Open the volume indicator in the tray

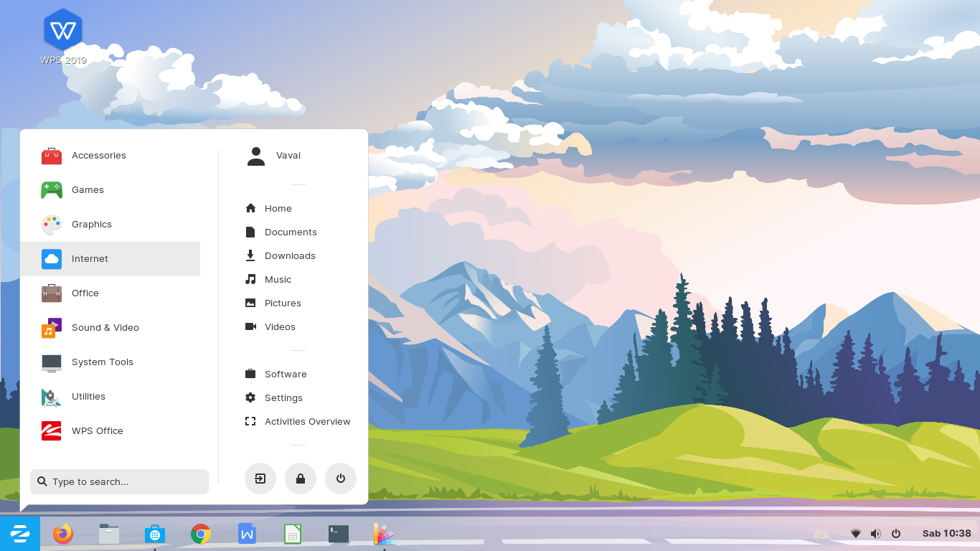(x=875, y=533)
